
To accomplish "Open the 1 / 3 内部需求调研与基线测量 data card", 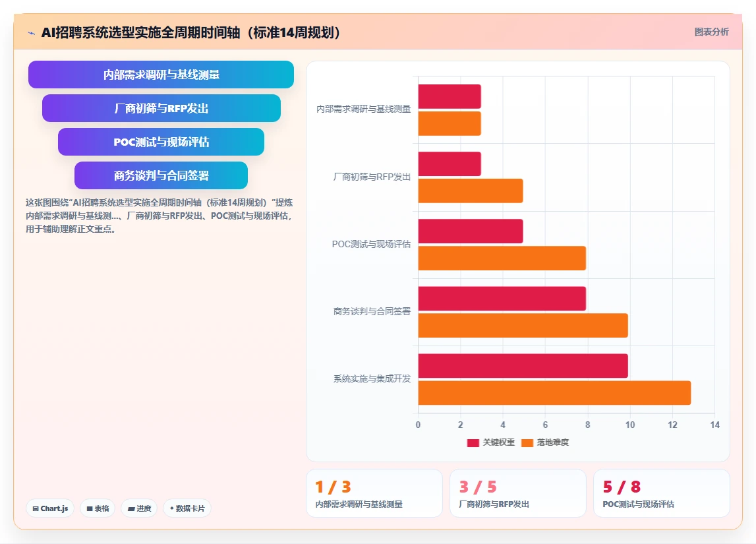I will pos(374,493).
